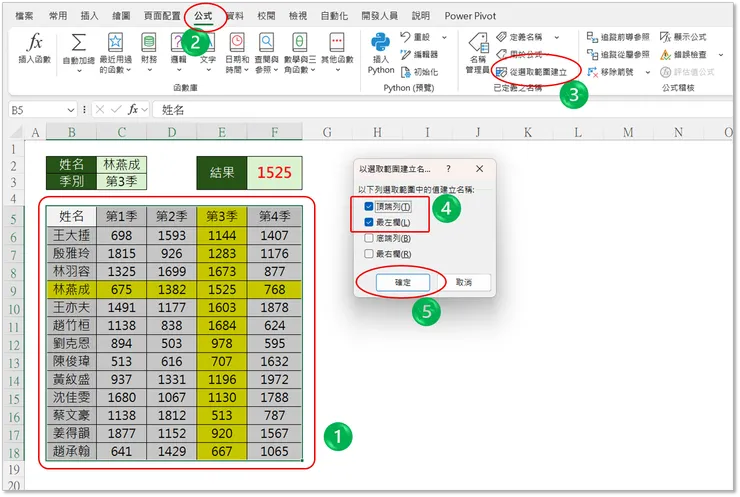This screenshot has height=497, width=740.
Task: Switch to the Page Layout (頁面配置) tab
Action: pos(162,16)
